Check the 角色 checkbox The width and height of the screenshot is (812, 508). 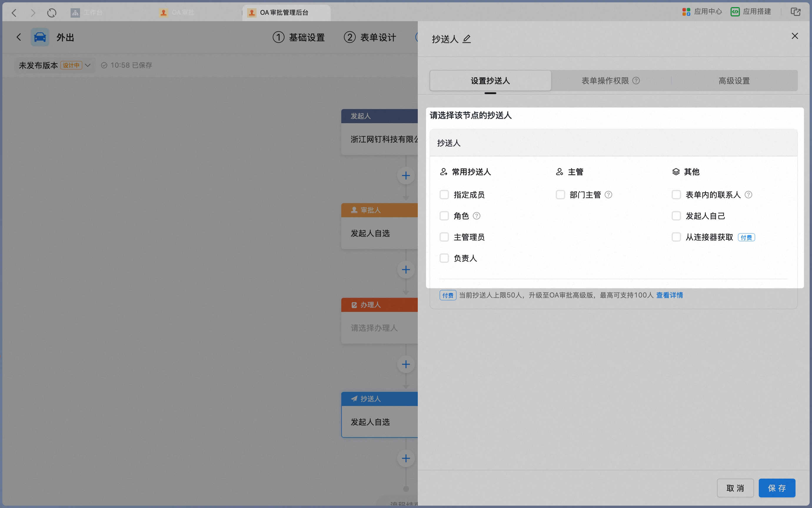tap(444, 216)
